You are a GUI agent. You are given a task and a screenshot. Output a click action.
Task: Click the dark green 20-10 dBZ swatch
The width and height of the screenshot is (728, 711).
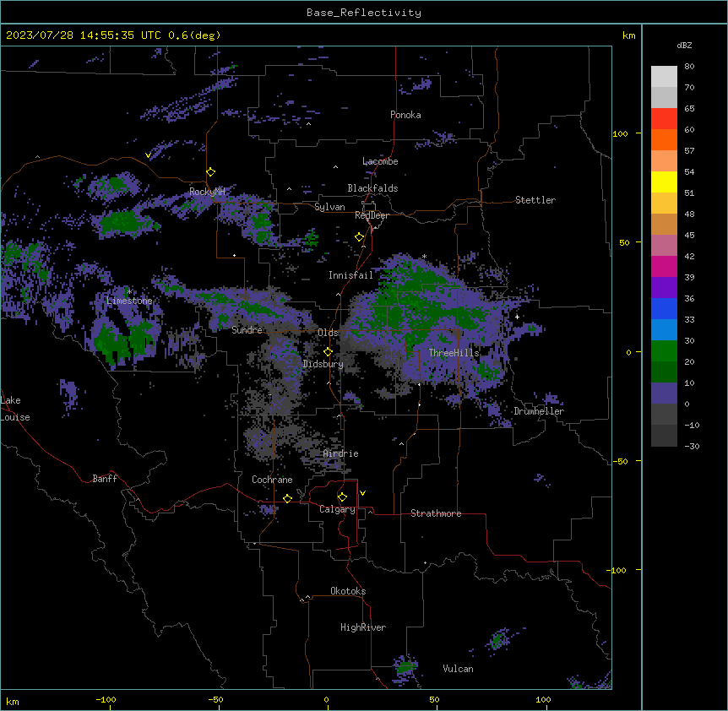[664, 372]
